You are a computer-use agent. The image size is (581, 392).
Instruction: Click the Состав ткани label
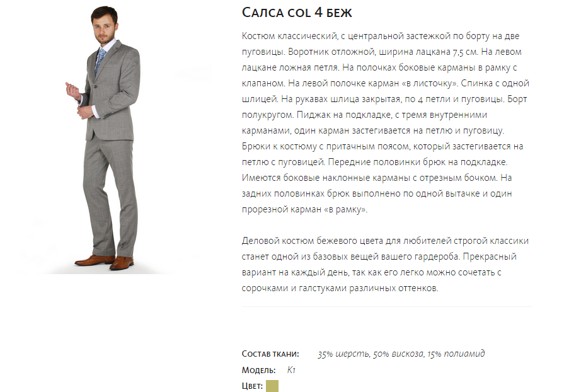point(270,354)
